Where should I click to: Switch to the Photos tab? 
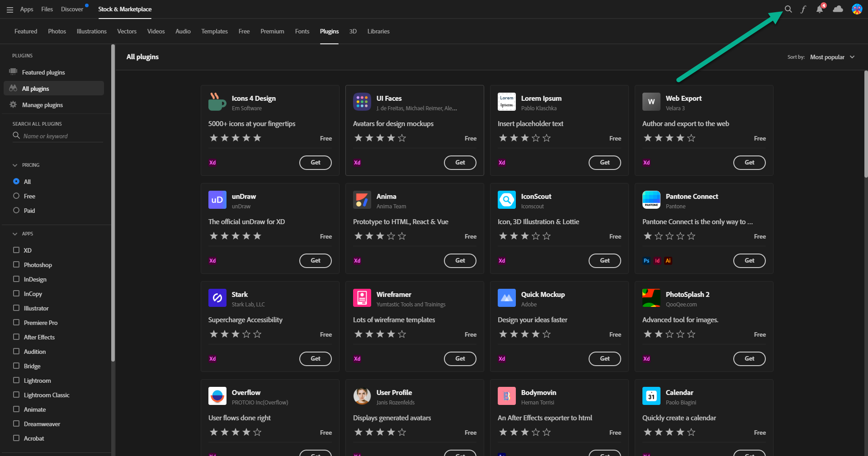pyautogui.click(x=57, y=31)
